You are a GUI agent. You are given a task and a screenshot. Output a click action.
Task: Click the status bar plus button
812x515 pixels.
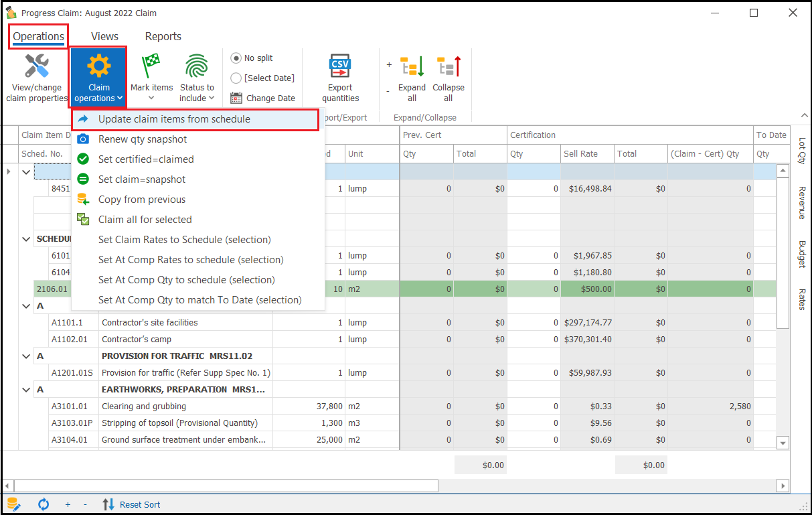click(x=68, y=504)
